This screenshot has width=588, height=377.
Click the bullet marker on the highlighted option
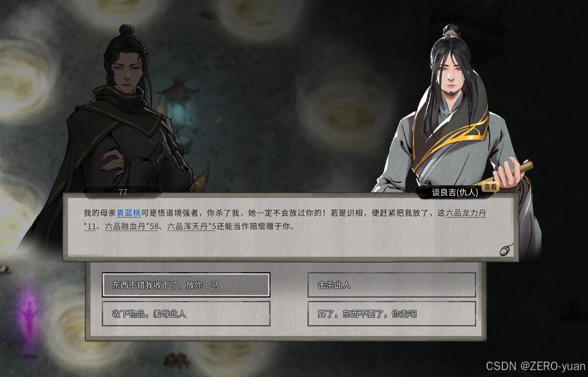(x=107, y=285)
